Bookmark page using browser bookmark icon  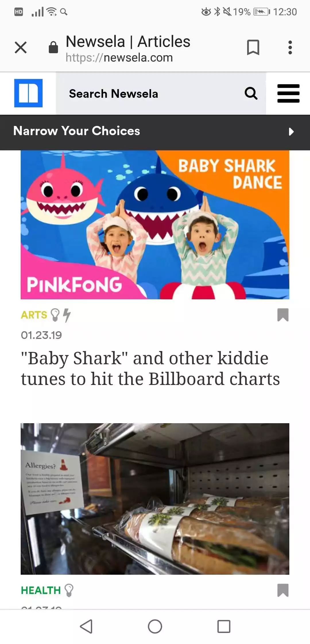[x=253, y=47]
